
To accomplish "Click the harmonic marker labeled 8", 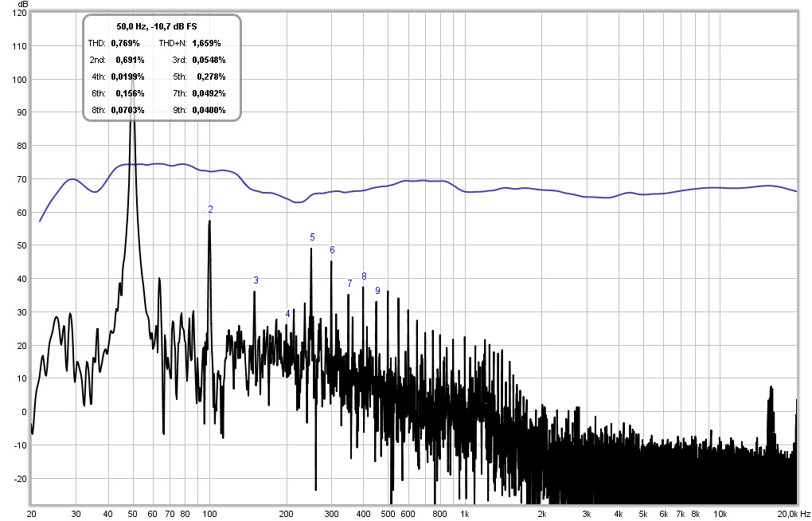I will click(x=364, y=276).
